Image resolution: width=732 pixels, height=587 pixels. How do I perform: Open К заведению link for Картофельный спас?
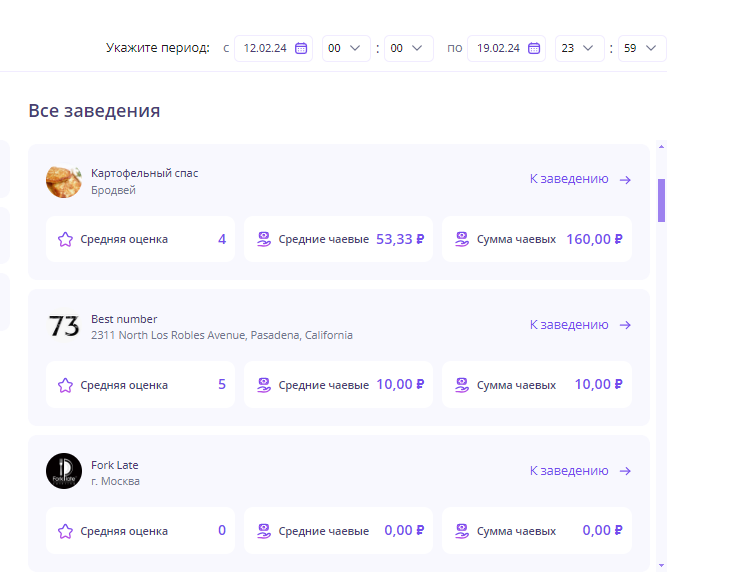[580, 179]
